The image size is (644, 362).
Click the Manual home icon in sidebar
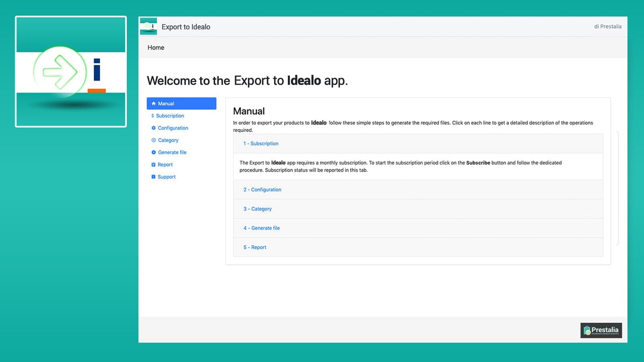pos(153,104)
